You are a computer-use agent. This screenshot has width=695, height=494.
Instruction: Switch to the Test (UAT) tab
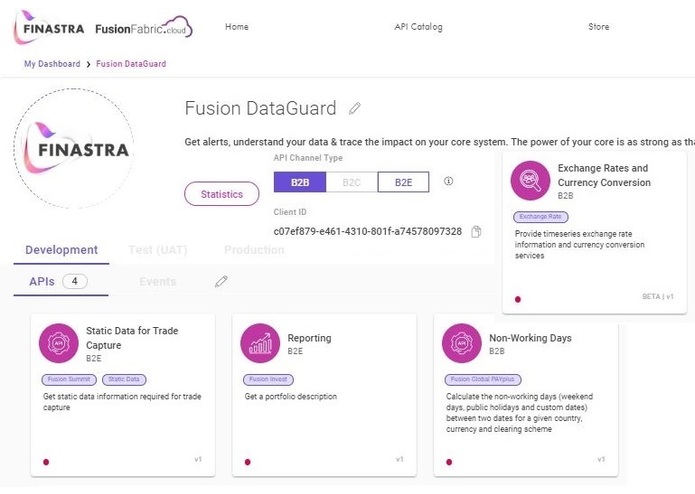[x=158, y=250]
